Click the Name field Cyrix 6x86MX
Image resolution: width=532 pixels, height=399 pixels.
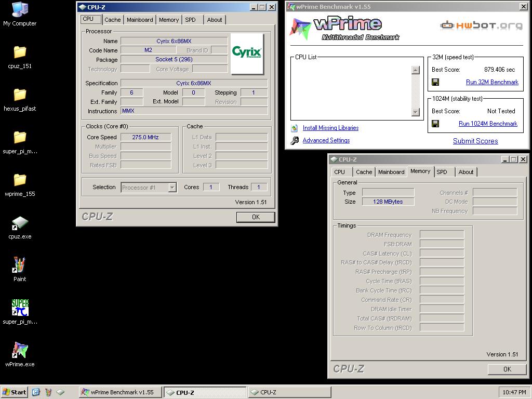point(174,41)
